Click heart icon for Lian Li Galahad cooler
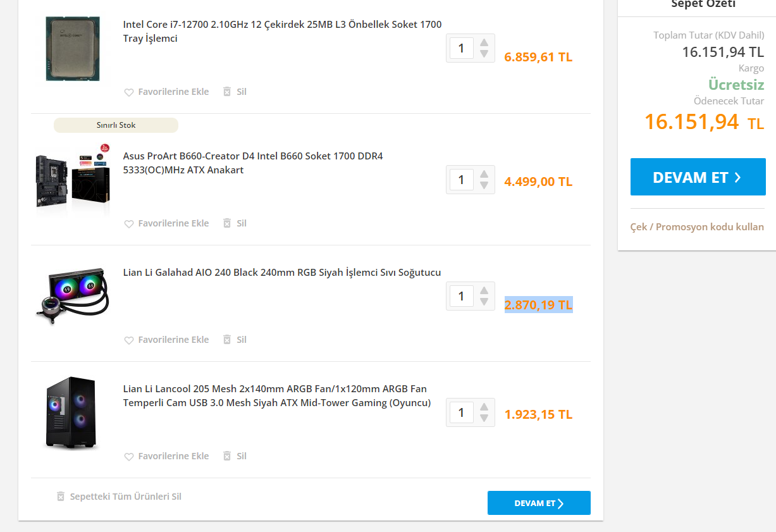Image resolution: width=776 pixels, height=532 pixels. 129,340
